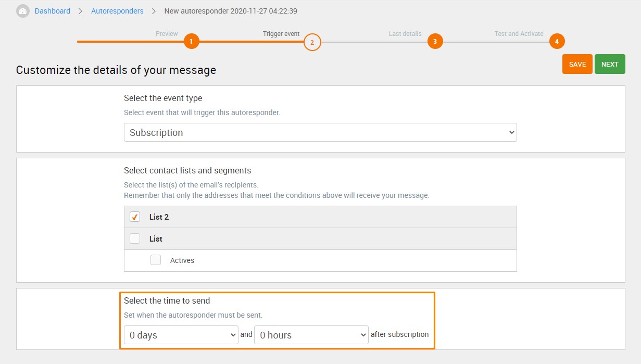Click the 'Select the time to send' heading

tap(167, 300)
